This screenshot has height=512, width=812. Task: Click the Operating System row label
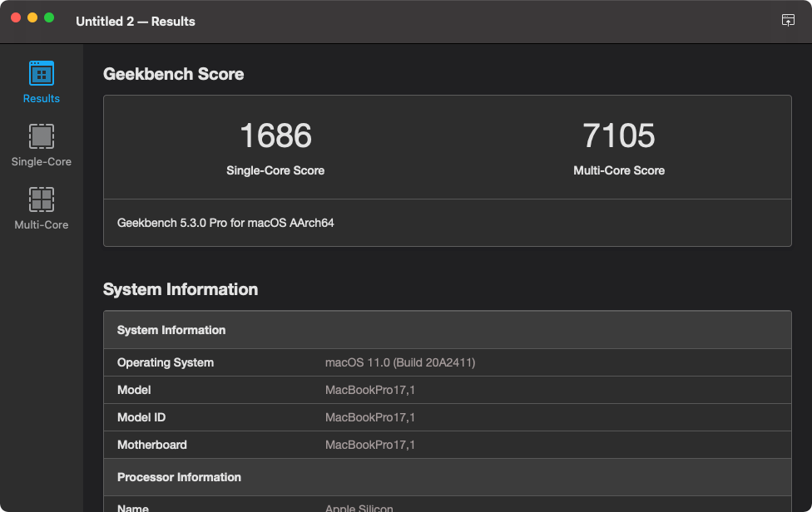[166, 362]
